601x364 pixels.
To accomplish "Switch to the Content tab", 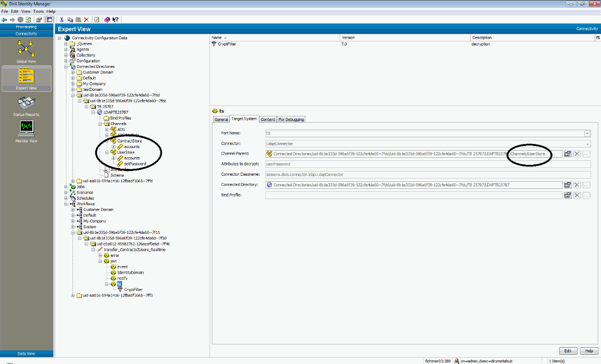I will point(268,119).
